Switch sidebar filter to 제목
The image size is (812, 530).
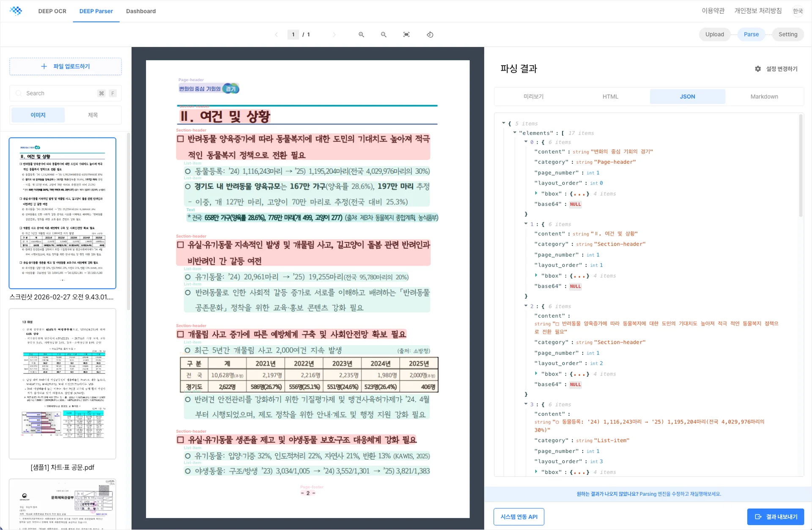pos(93,115)
